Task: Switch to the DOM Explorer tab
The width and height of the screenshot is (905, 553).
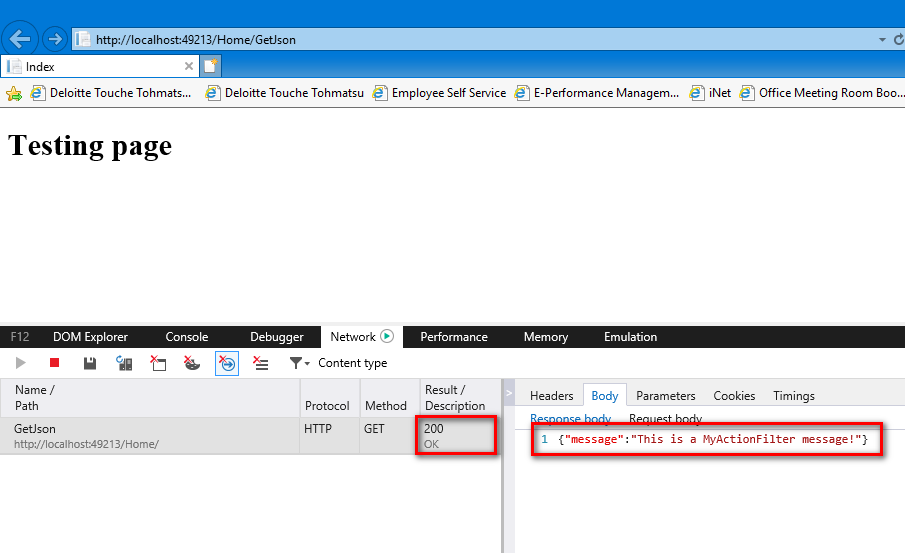Action: coord(91,337)
